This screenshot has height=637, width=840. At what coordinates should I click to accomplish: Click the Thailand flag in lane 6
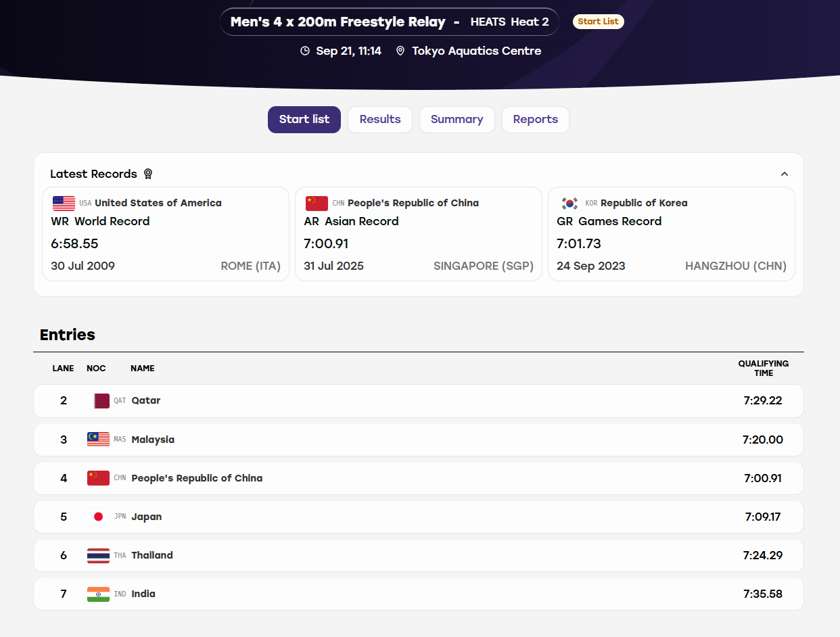[x=98, y=556]
